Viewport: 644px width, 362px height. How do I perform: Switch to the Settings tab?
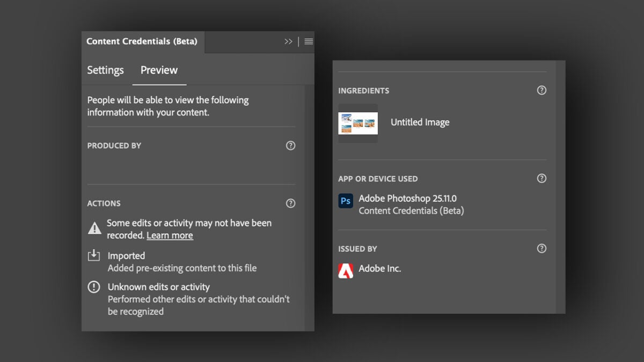105,70
